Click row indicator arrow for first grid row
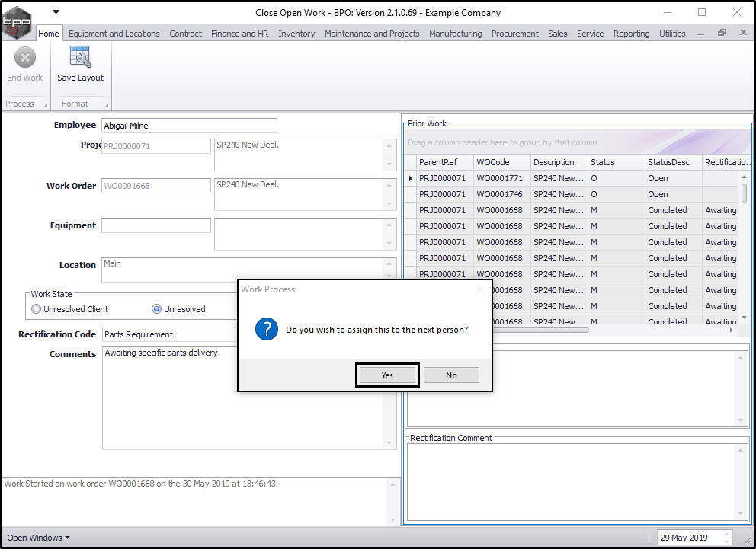 (410, 178)
